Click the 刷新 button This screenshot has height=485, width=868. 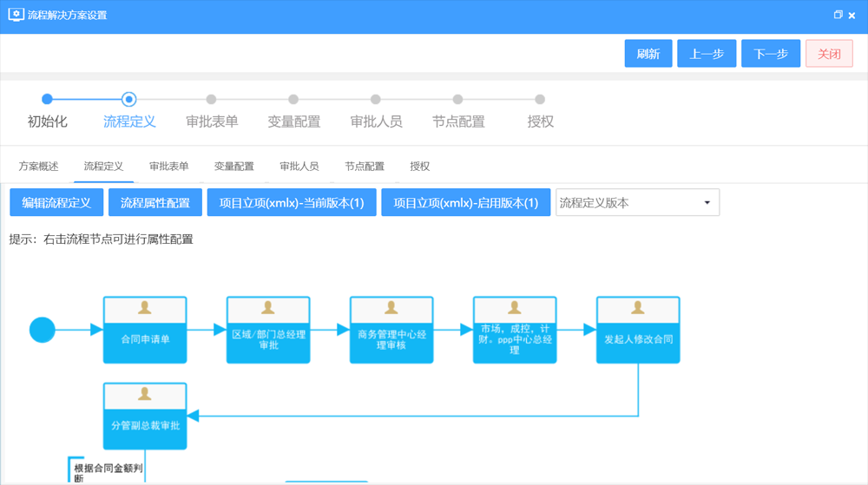[x=648, y=54]
